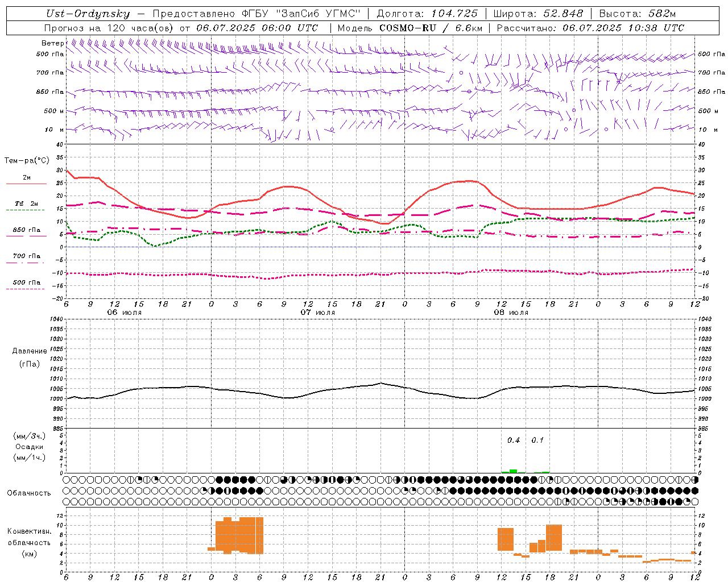
Task: Click the orange convective cloud bar at 18 on 08 июля
Action: coord(554,537)
